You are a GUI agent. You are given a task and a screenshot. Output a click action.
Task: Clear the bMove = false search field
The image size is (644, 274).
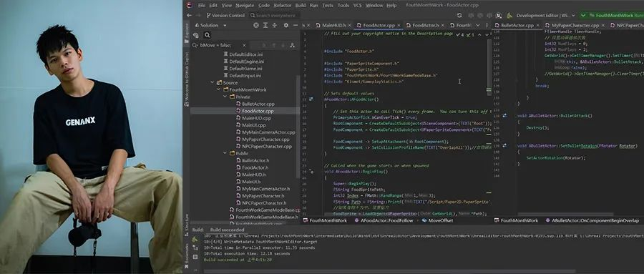click(x=244, y=45)
